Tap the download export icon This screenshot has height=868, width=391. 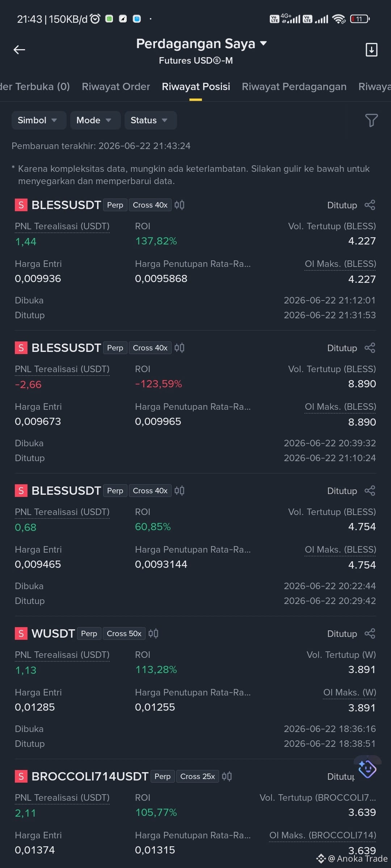point(371,50)
